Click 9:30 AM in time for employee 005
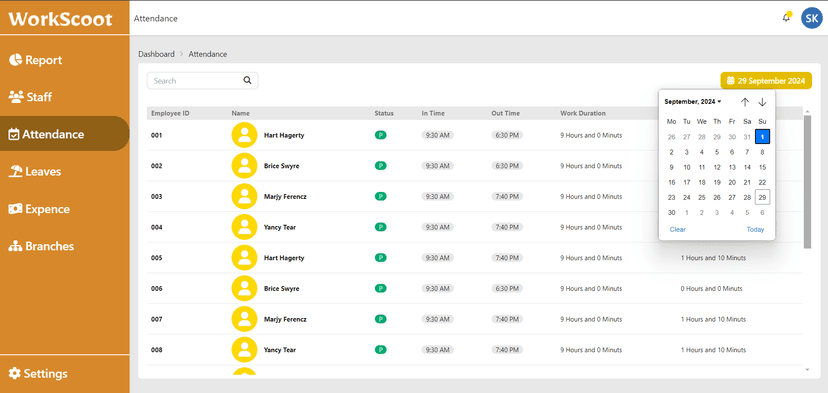This screenshot has width=828, height=393. coord(437,258)
